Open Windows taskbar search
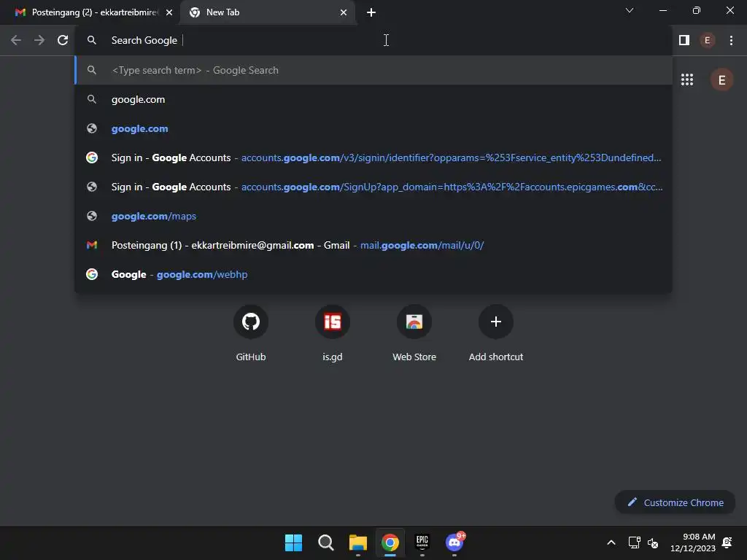 (326, 542)
